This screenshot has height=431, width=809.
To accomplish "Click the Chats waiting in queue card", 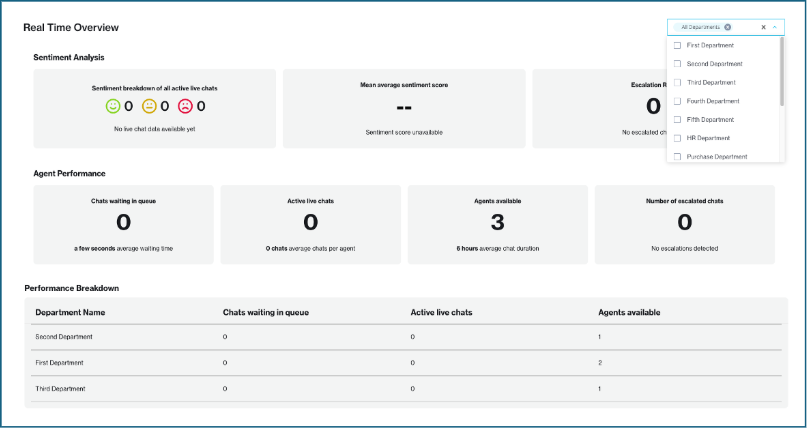I will pos(123,224).
